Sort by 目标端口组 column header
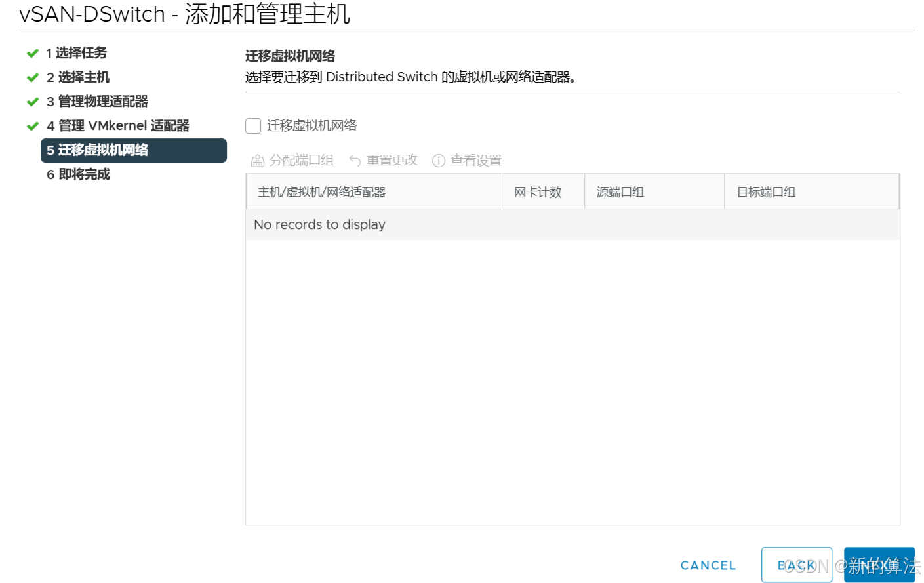The height and width of the screenshot is (583, 924). 812,192
